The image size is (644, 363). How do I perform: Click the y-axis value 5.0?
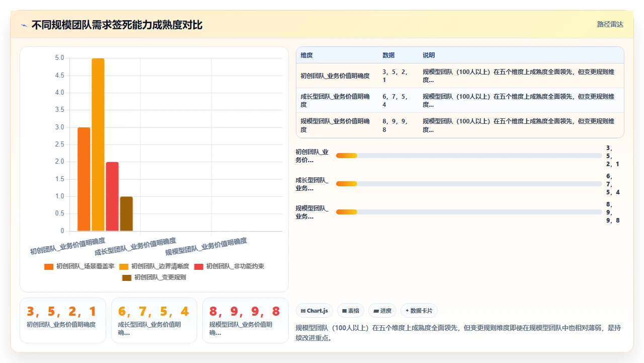point(59,58)
